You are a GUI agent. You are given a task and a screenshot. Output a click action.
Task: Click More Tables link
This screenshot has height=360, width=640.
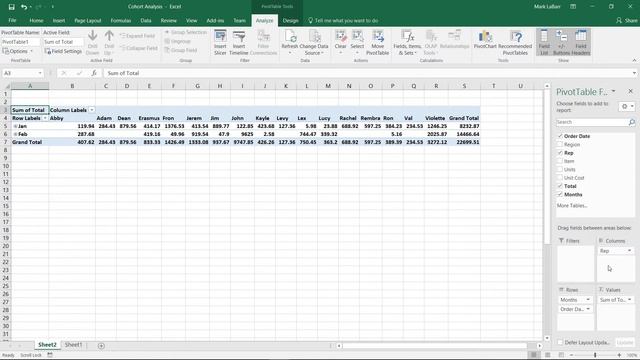tap(572, 206)
